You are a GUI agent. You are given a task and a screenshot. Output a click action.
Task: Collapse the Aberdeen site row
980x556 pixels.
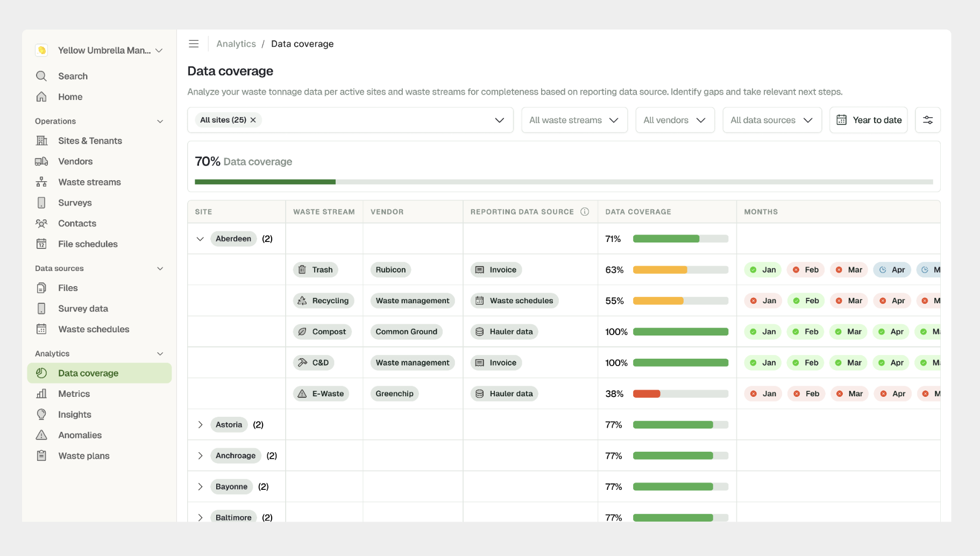(x=200, y=239)
